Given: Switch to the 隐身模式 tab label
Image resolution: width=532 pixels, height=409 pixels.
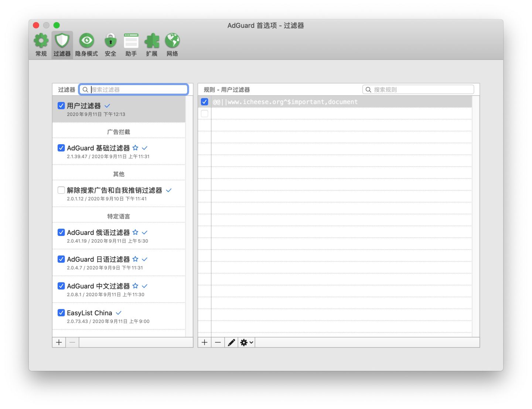Looking at the screenshot, I should pos(86,54).
